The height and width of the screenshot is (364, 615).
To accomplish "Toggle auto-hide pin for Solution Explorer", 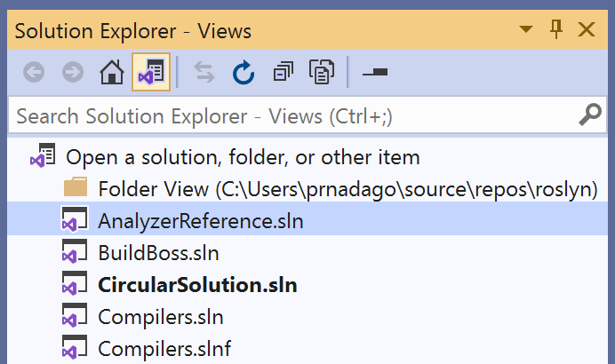I will (557, 30).
